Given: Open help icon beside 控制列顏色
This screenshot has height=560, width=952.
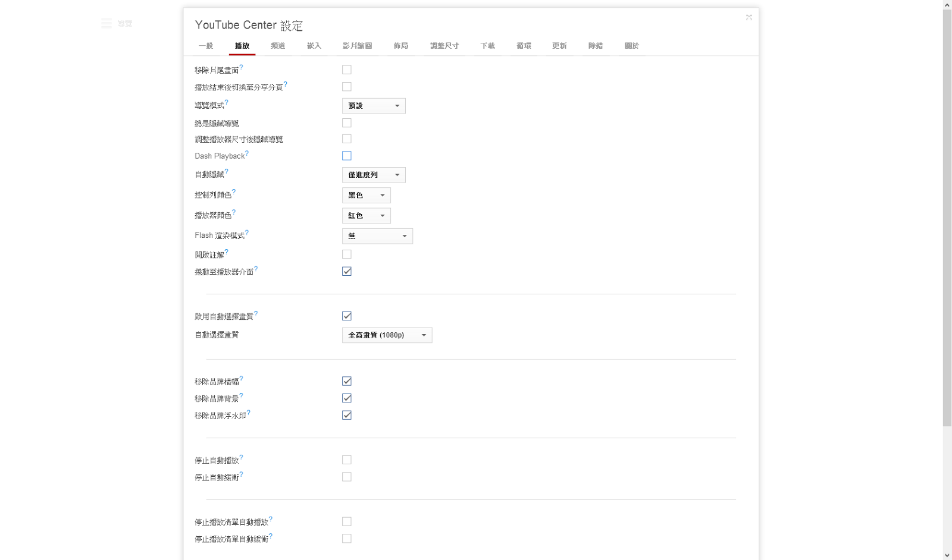Looking at the screenshot, I should tap(234, 191).
